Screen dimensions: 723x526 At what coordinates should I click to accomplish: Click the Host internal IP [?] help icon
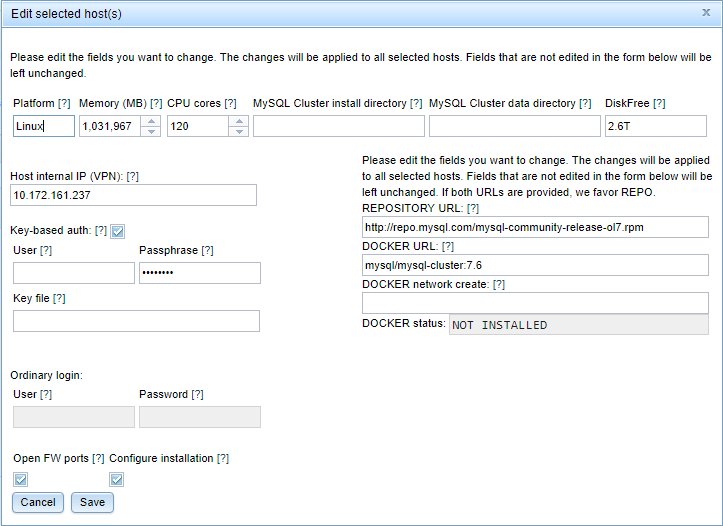pos(133,176)
